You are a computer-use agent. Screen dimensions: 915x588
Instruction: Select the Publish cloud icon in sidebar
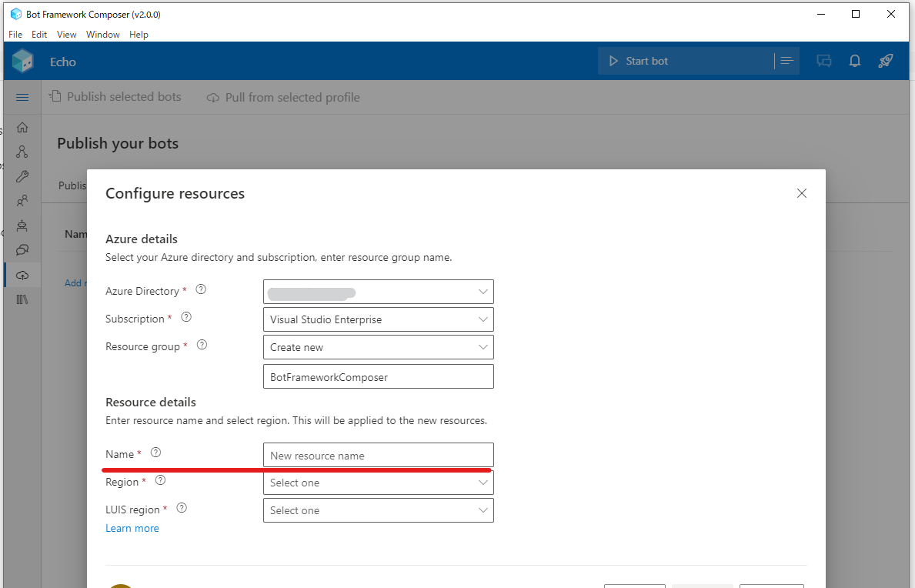click(x=22, y=275)
